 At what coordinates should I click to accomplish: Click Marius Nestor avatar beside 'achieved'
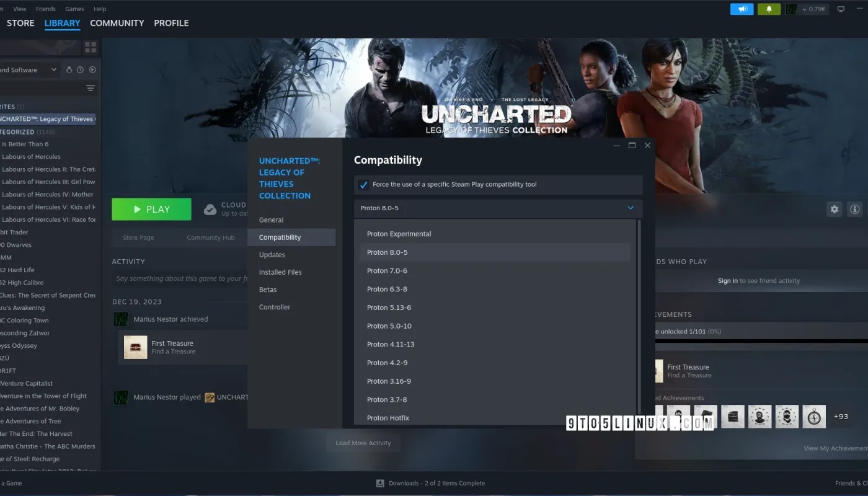pos(121,319)
